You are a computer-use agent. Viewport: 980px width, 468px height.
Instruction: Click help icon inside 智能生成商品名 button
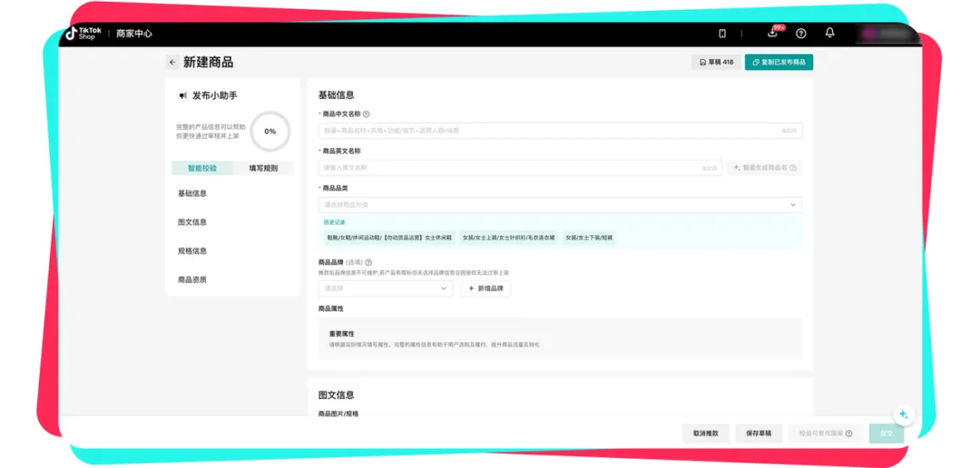click(793, 168)
